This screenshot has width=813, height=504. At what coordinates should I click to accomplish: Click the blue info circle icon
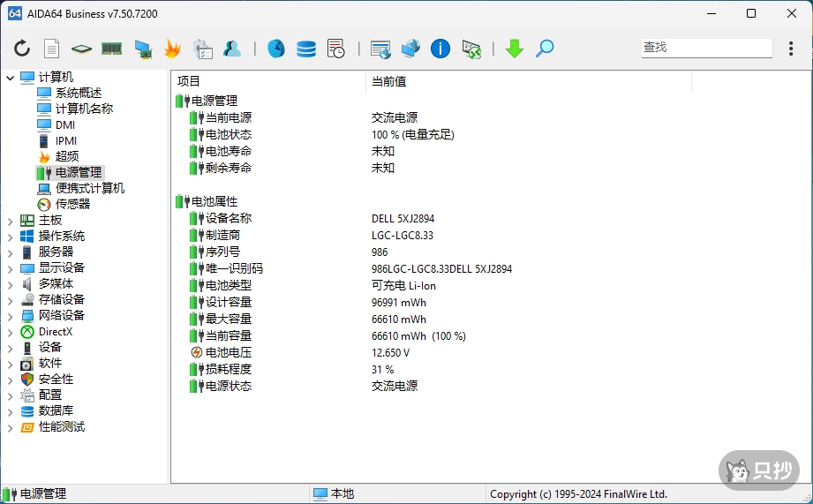coord(440,49)
